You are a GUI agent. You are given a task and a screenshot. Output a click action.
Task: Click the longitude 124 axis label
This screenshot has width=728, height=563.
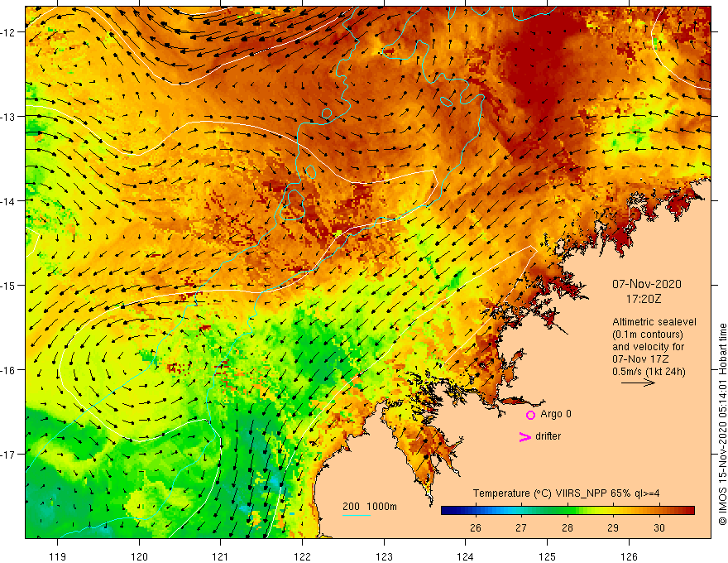coord(465,556)
